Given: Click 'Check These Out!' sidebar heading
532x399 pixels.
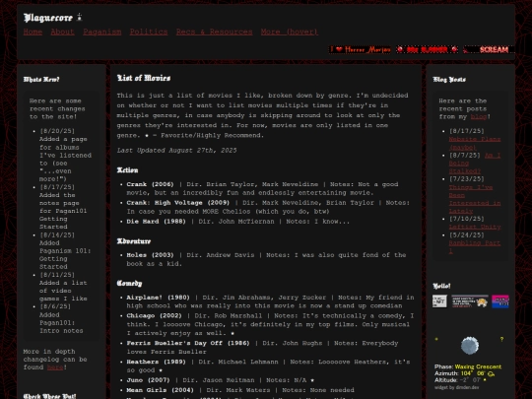Looking at the screenshot, I should click(x=49, y=396).
